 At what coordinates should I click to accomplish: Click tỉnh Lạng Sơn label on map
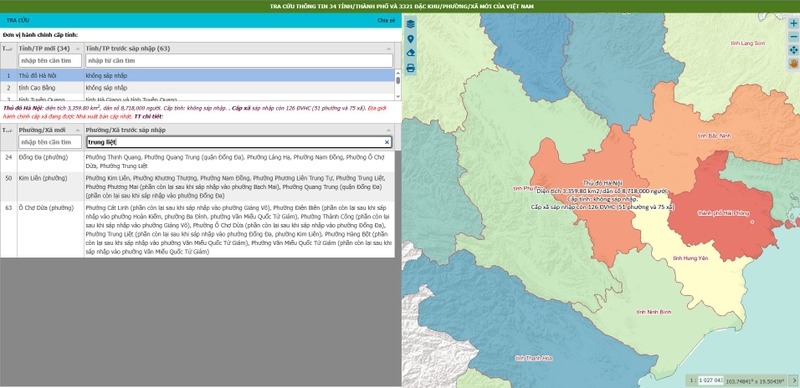tap(748, 43)
